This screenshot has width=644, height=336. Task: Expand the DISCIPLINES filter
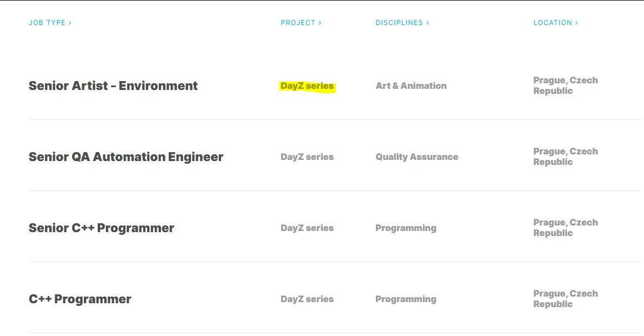(402, 23)
